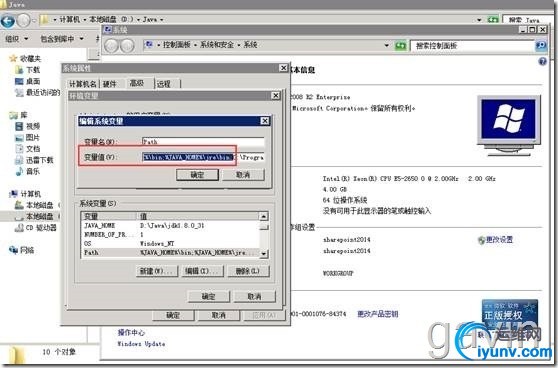Click scroll up arrow of system variables list
558x368 pixels.
[263, 216]
